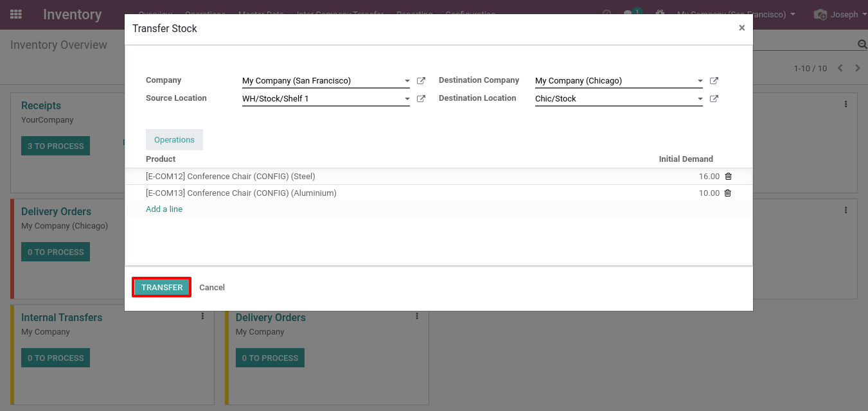Viewport: 868px width, 411px height.
Task: Open external link for Source Location
Action: click(421, 99)
